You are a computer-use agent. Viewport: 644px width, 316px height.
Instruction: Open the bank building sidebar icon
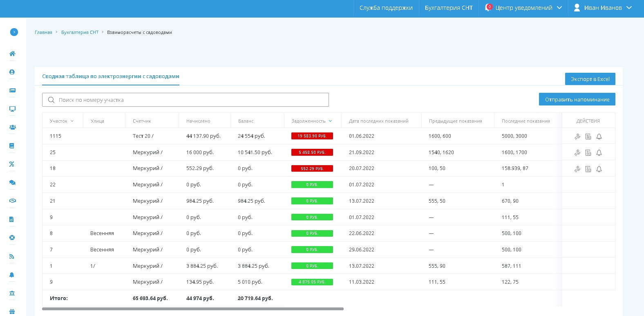tap(12, 293)
